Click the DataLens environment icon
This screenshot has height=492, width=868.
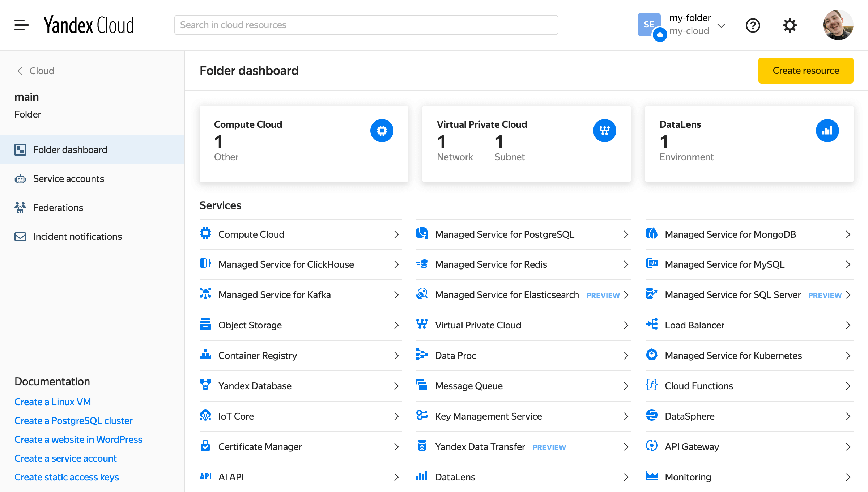[827, 130]
